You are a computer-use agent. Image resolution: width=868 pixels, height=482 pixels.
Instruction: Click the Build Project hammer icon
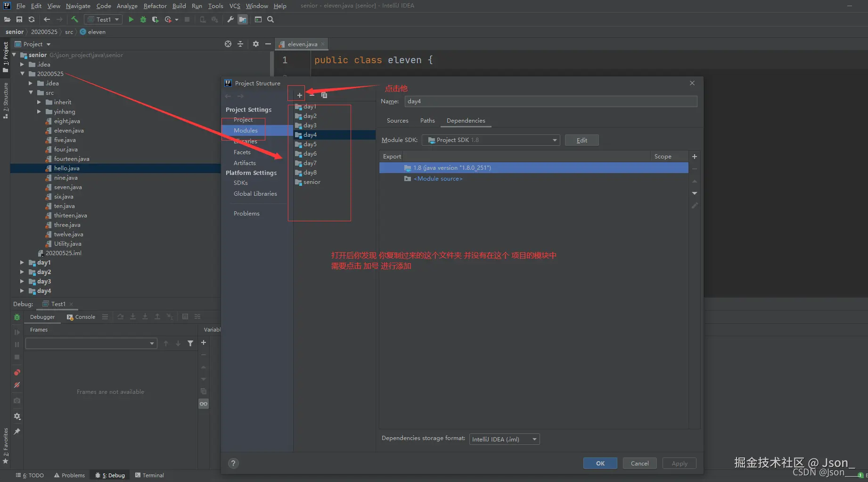click(74, 19)
